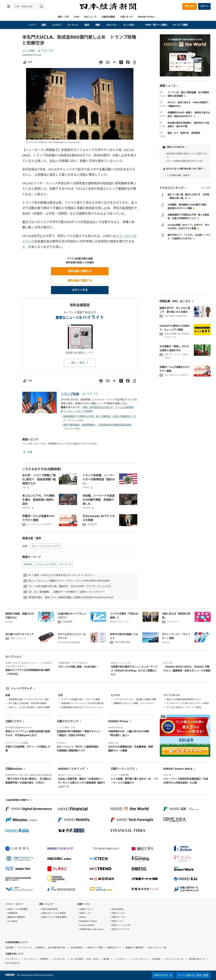Share on X from the upper article toolbar

point(121,62)
